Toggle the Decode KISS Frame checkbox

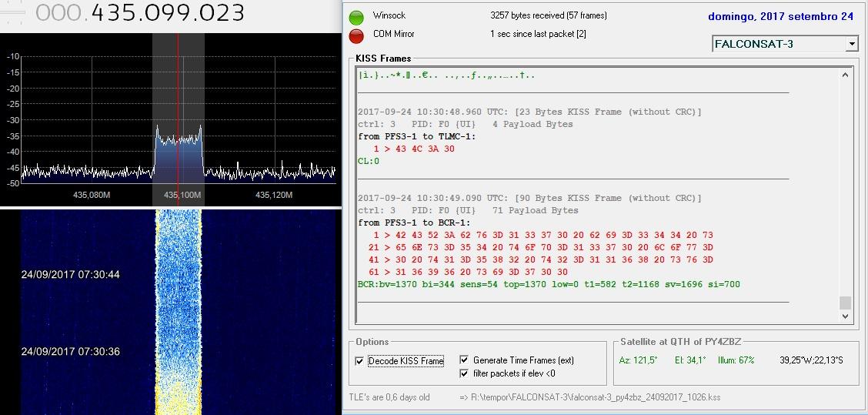click(x=360, y=361)
